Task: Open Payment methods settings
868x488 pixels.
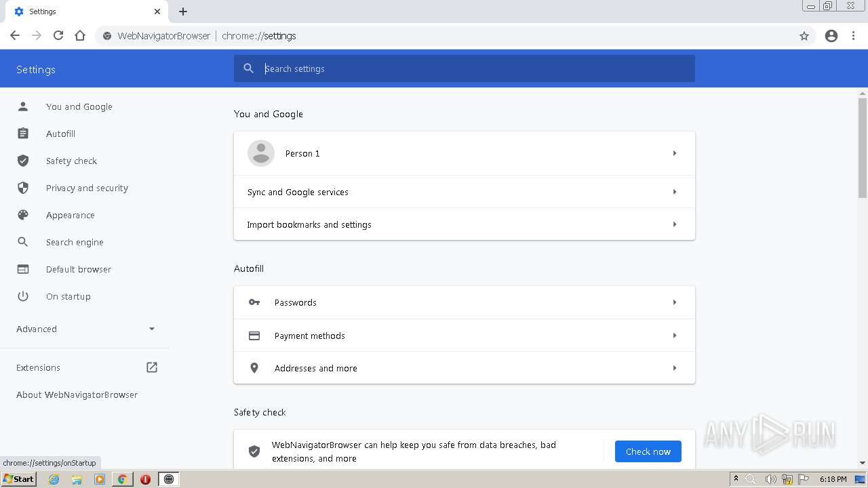Action: [465, 335]
